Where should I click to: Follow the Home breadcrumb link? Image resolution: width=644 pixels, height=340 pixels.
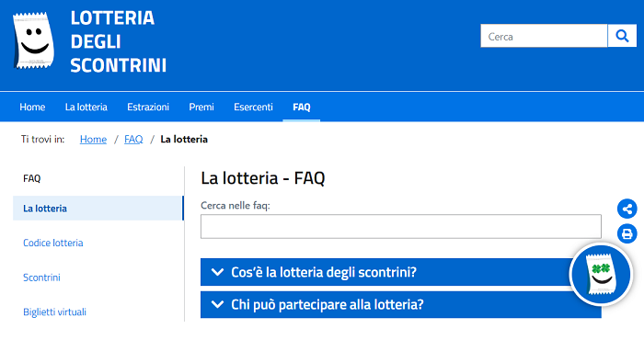tap(93, 140)
